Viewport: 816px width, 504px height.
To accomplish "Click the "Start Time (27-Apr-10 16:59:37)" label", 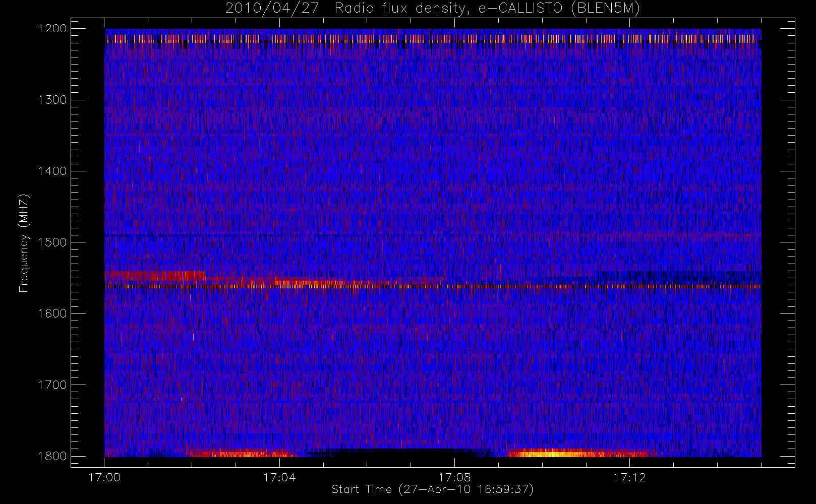I will coord(432,489).
